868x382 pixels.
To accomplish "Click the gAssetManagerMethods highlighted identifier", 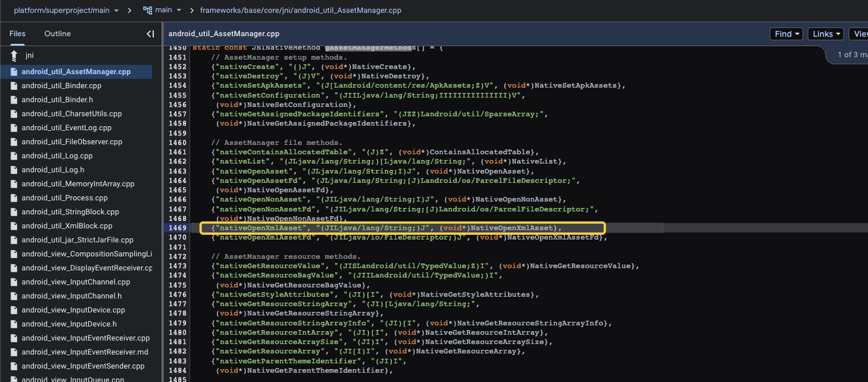I will [x=368, y=48].
